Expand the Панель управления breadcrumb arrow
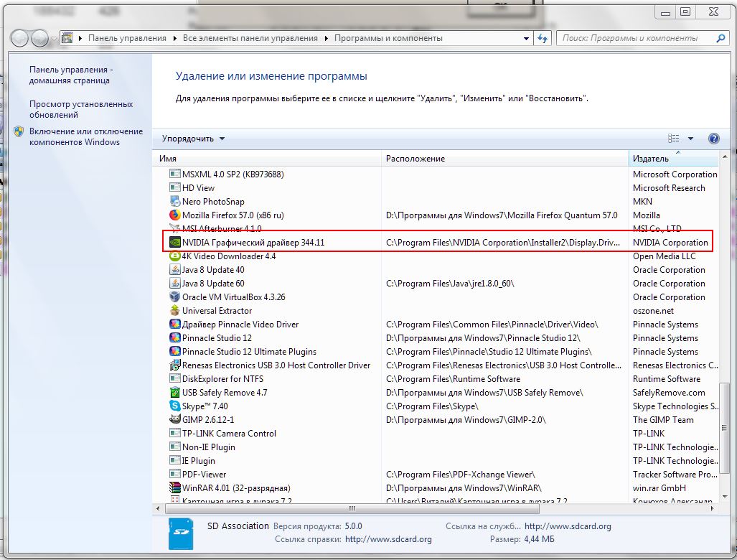 click(x=174, y=38)
